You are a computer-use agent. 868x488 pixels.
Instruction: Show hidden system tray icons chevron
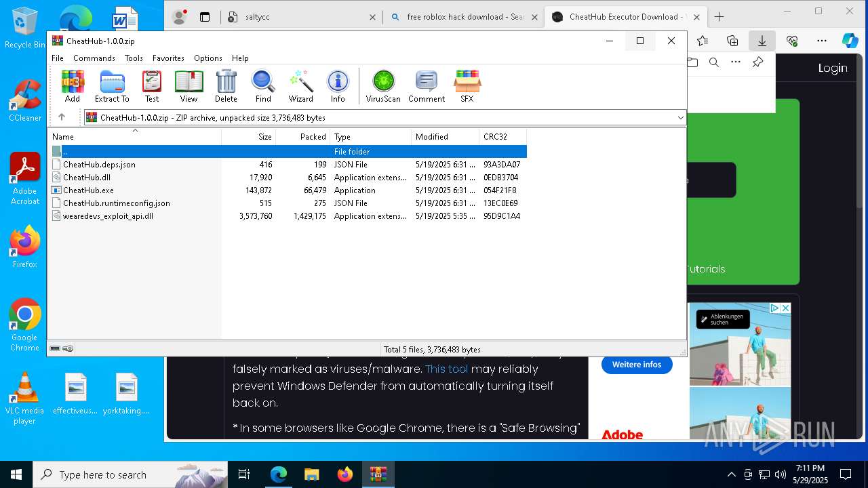click(x=731, y=474)
